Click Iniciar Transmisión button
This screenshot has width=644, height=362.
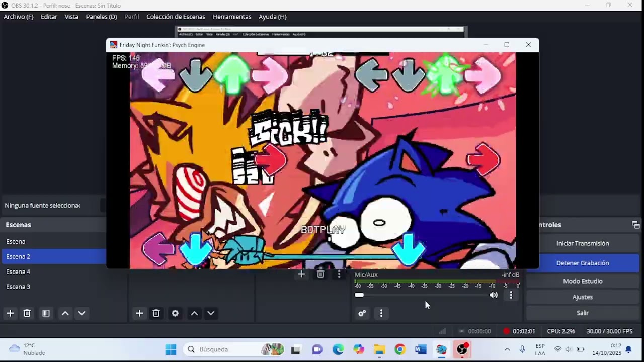coord(583,243)
